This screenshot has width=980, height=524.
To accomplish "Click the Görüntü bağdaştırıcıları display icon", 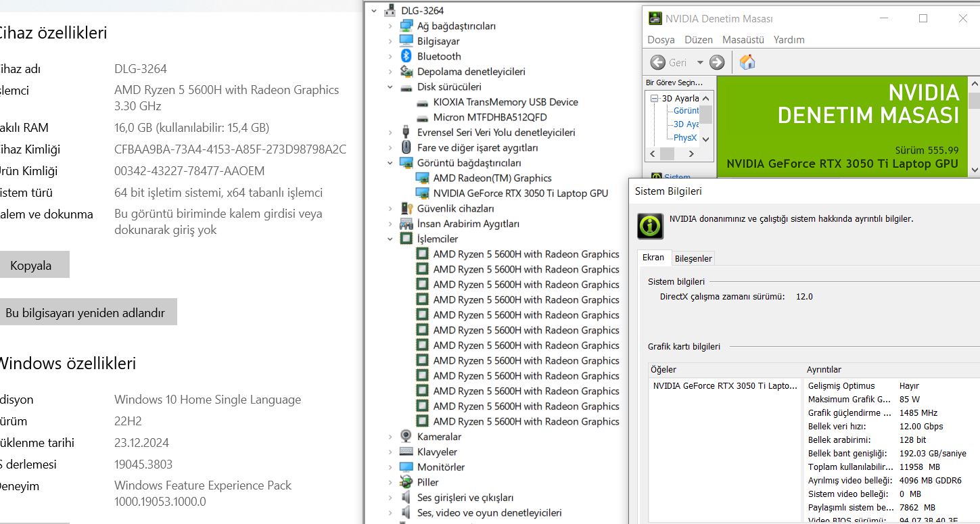I will click(406, 163).
